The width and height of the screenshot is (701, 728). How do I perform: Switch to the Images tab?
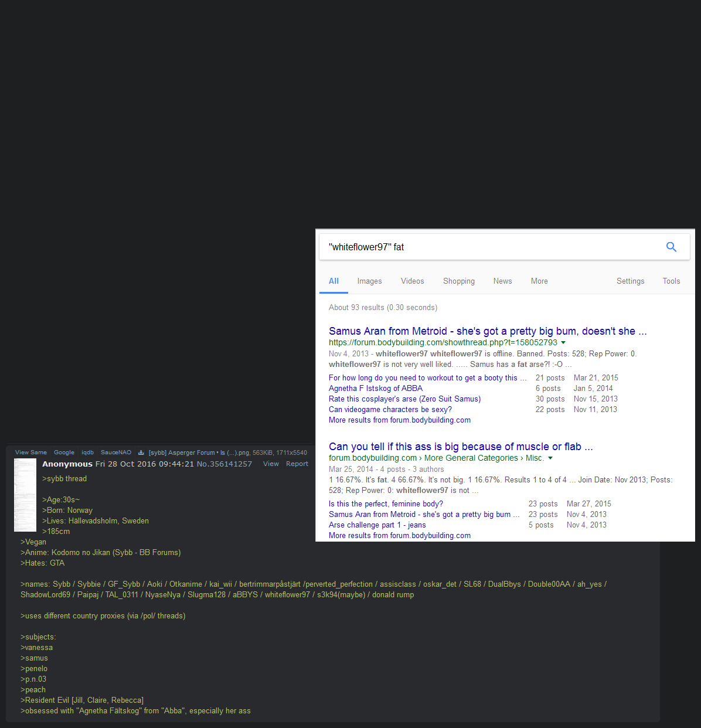[x=369, y=281]
